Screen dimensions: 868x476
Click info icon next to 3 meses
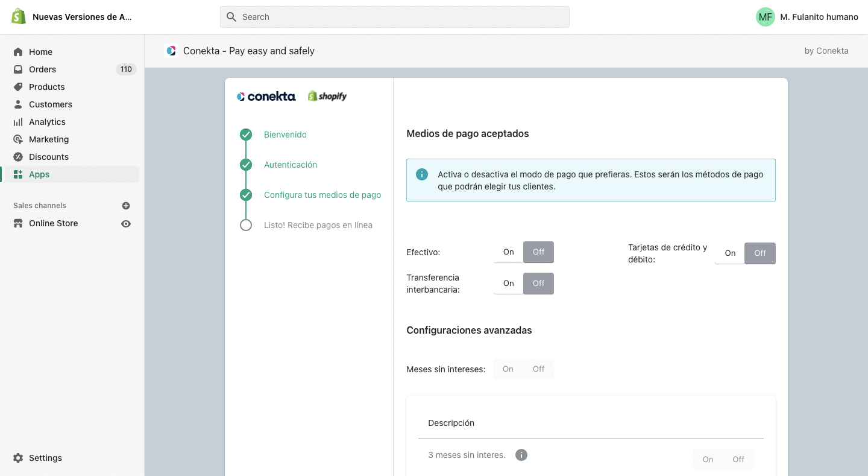point(521,455)
